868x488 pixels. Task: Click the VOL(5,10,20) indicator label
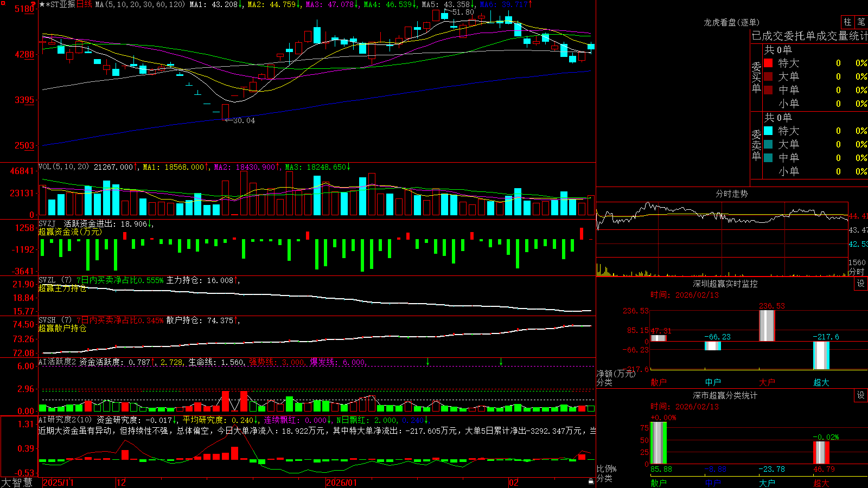pyautogui.click(x=63, y=166)
